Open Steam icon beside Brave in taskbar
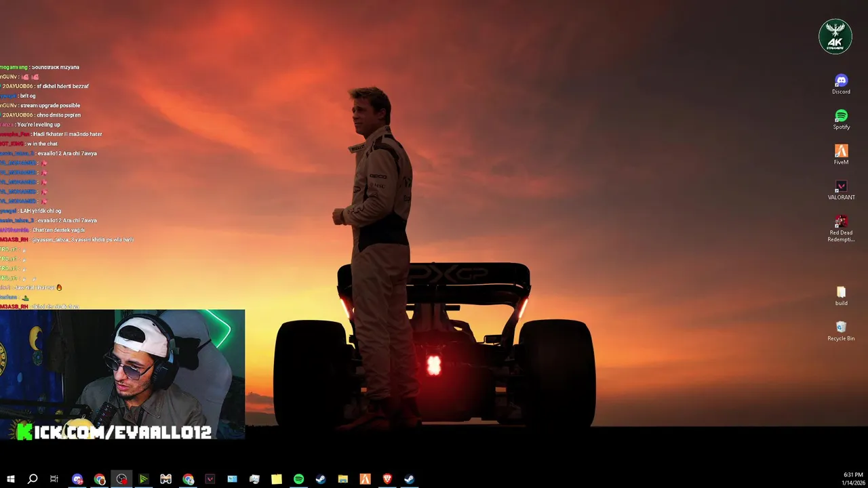Viewport: 868px width, 488px height. click(x=410, y=479)
